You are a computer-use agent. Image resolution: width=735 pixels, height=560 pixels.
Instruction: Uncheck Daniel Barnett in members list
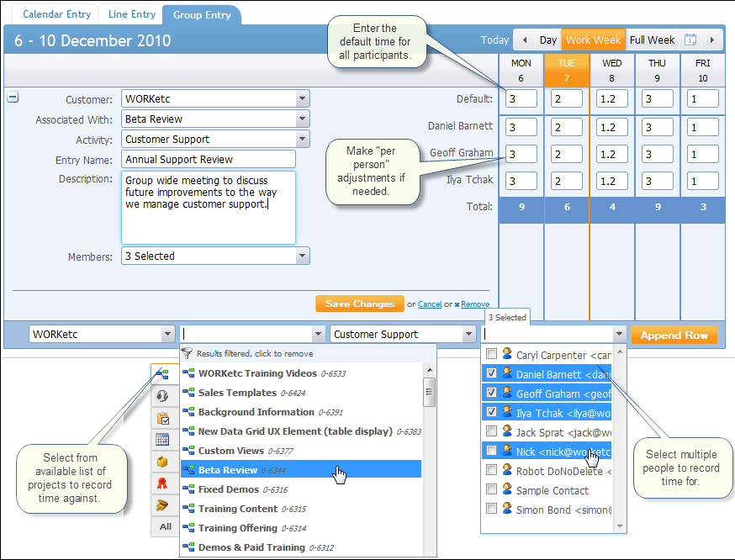(492, 374)
